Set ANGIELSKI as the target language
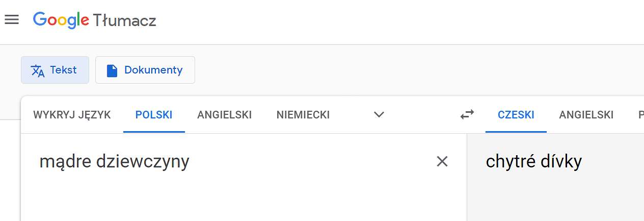The image size is (644, 221). point(586,115)
